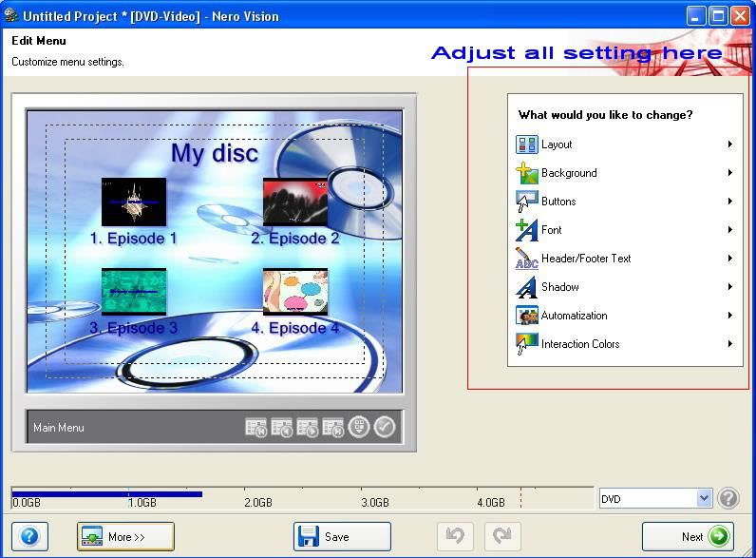
Task: Click the round checkmark icon in the menu bar
Action: (x=385, y=427)
